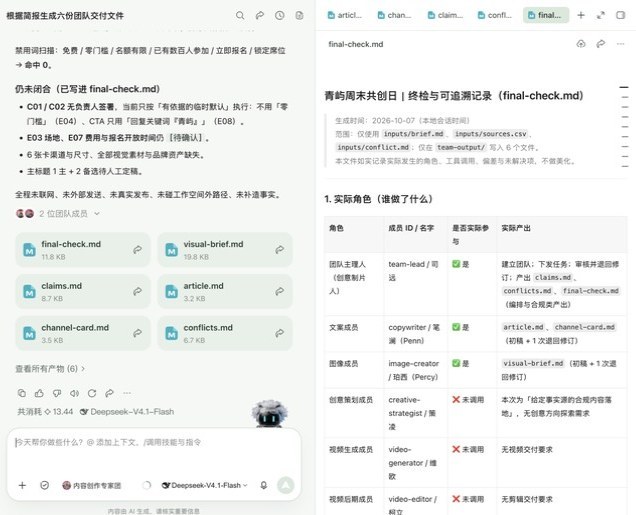Share the channel-card.md file card
Image resolution: width=636 pixels, height=515 pixels.
coord(138,333)
